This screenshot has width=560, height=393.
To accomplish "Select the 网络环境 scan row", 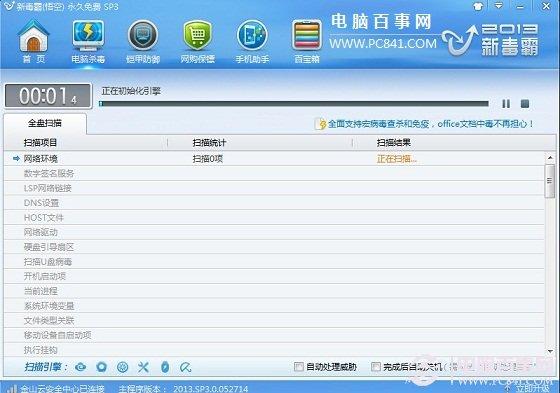I will click(274, 159).
